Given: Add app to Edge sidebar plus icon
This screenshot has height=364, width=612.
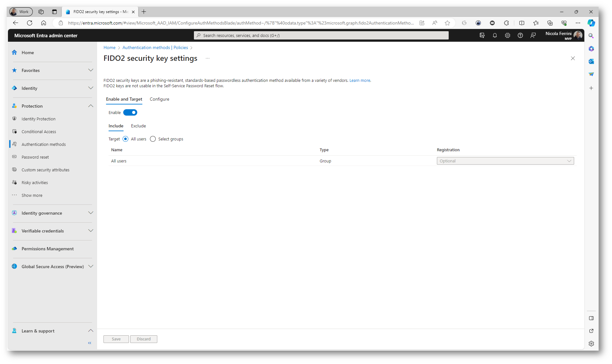Looking at the screenshot, I should [x=591, y=88].
